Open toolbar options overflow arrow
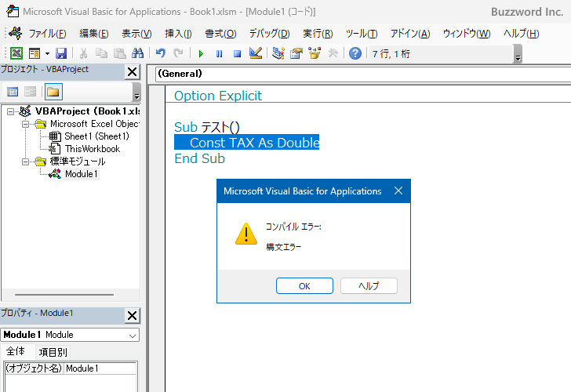This screenshot has width=571, height=392. 518,54
